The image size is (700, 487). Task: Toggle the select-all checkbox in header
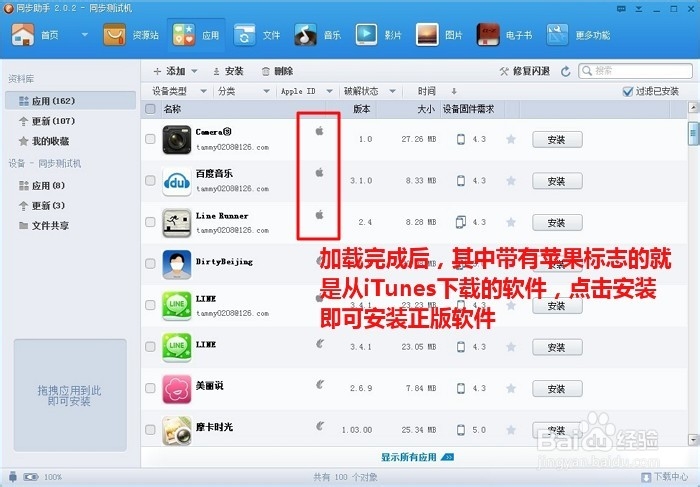tap(150, 109)
